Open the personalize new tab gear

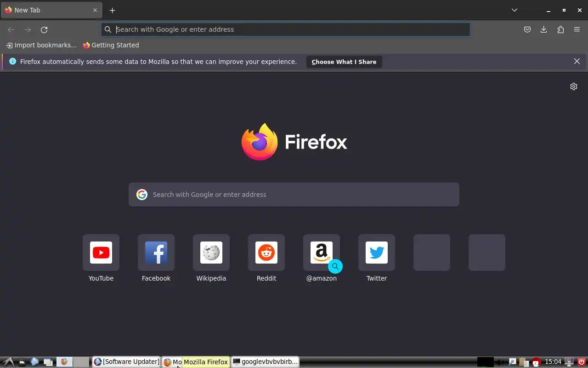coord(574,86)
